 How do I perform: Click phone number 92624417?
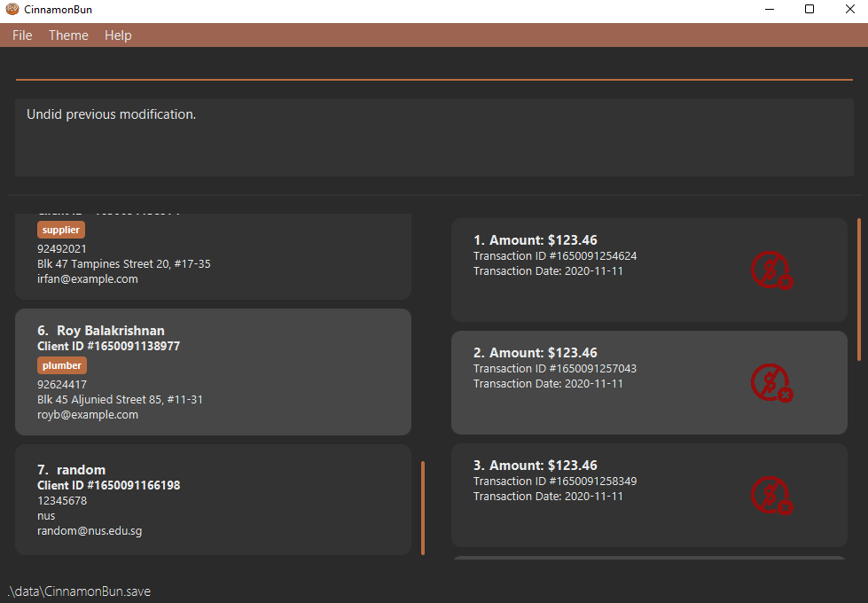[62, 384]
